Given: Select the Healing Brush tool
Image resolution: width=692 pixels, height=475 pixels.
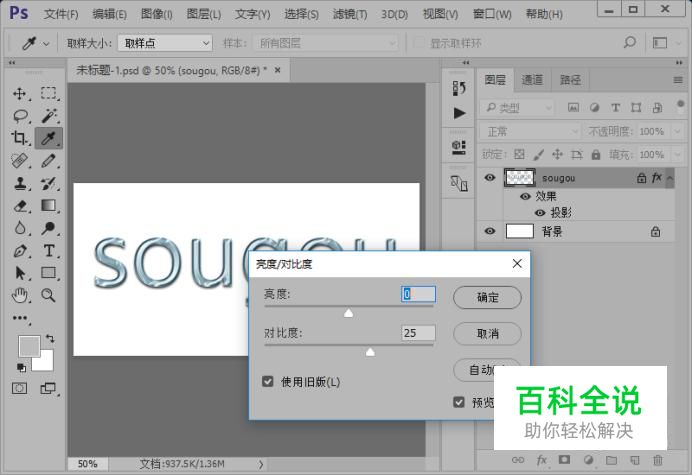Looking at the screenshot, I should (x=19, y=161).
